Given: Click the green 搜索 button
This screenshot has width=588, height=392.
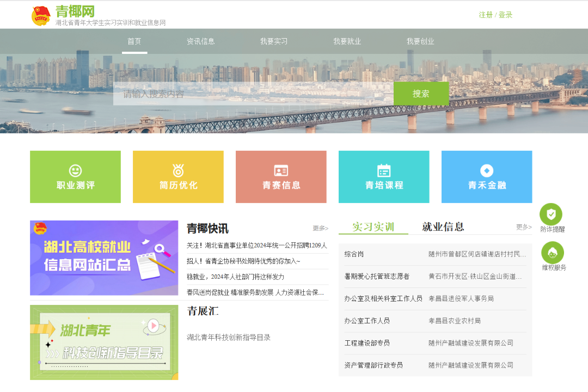Looking at the screenshot, I should 421,94.
